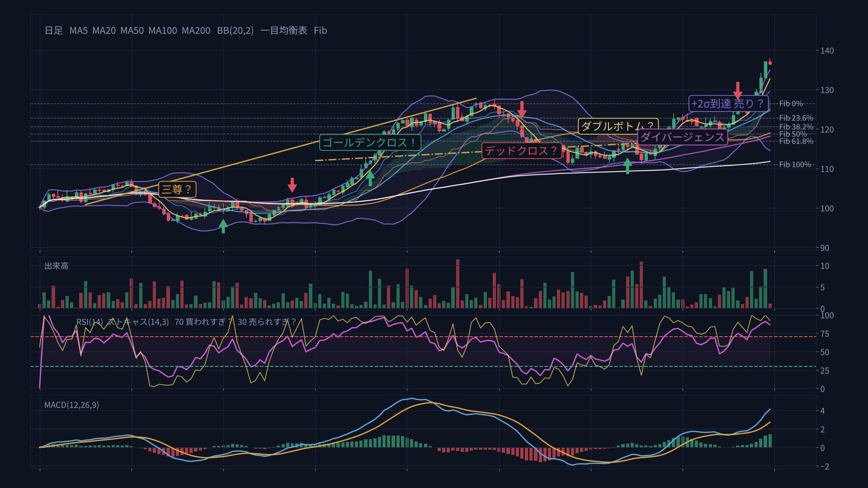The height and width of the screenshot is (488, 868).
Task: Click the 日足 timeframe label
Action: point(54,30)
